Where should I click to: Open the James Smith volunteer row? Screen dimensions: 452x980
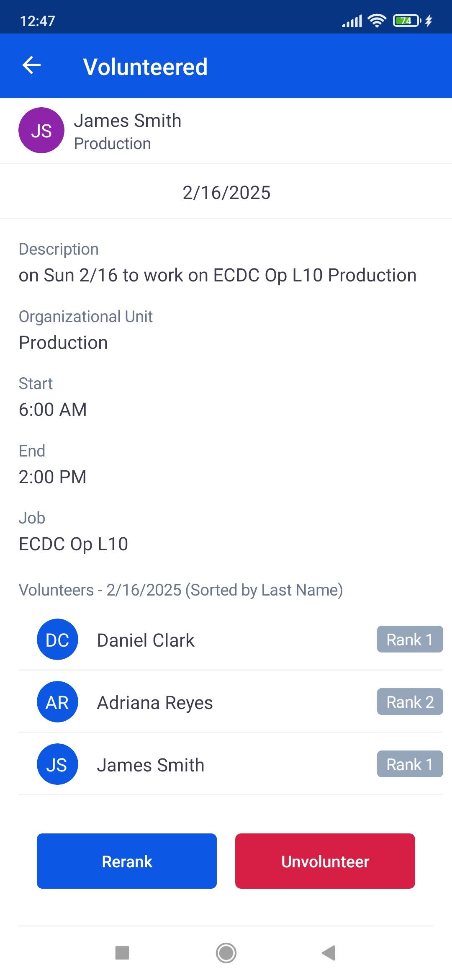(231, 764)
